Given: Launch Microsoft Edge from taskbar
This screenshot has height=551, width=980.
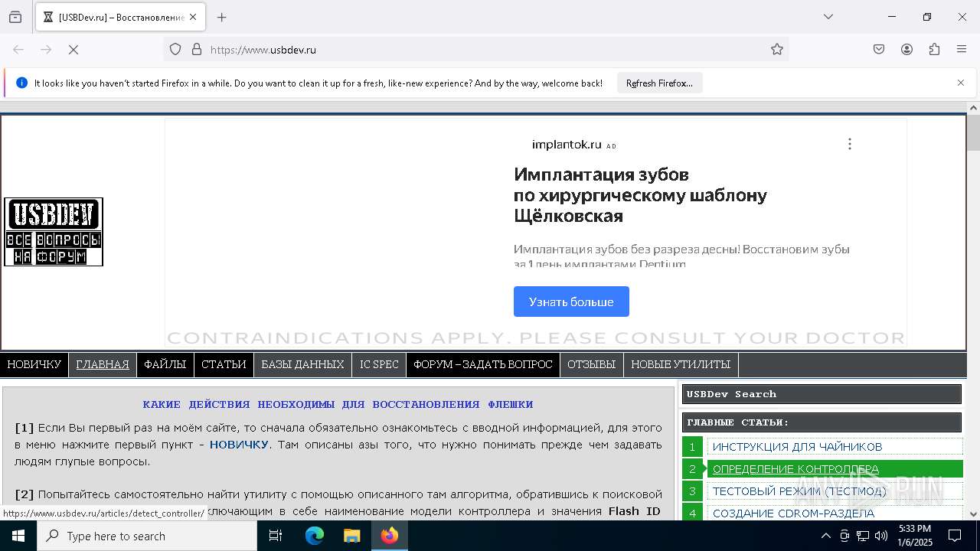Looking at the screenshot, I should [x=315, y=536].
